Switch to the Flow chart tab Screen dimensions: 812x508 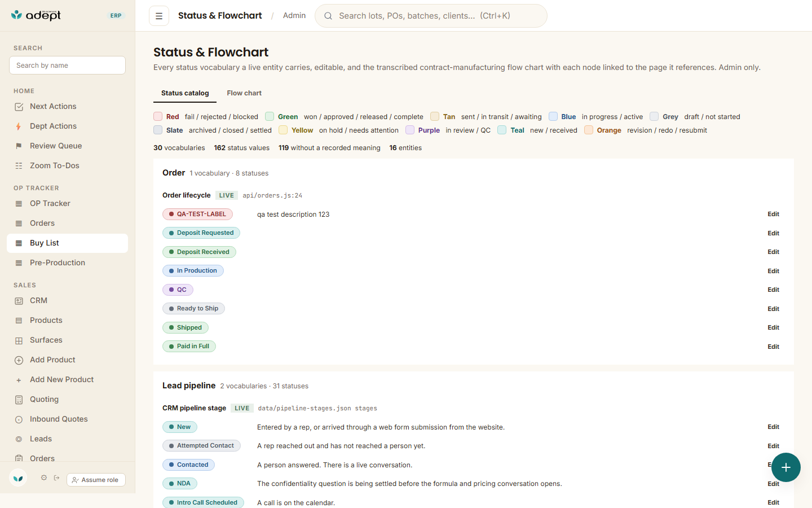[x=244, y=93]
